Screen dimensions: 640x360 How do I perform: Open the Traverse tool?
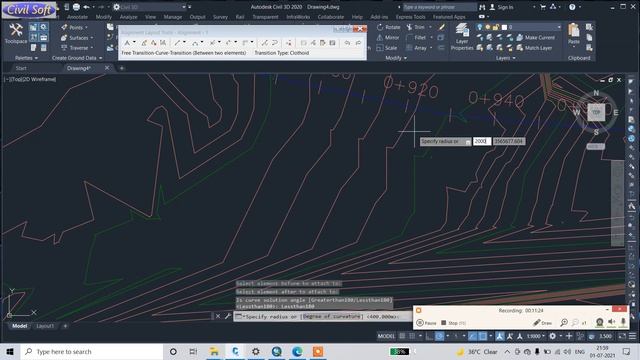(77, 48)
